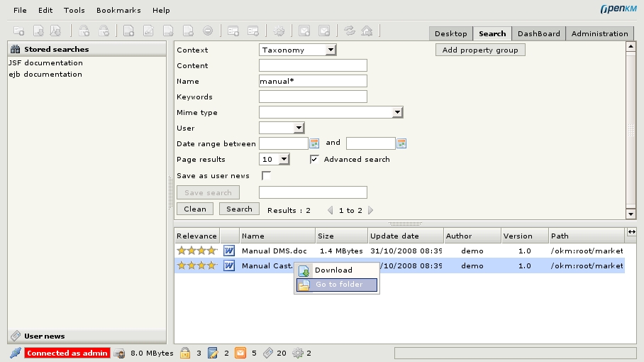Click the start date calendar picker icon
Image resolution: width=644 pixels, height=362 pixels.
coord(314,143)
